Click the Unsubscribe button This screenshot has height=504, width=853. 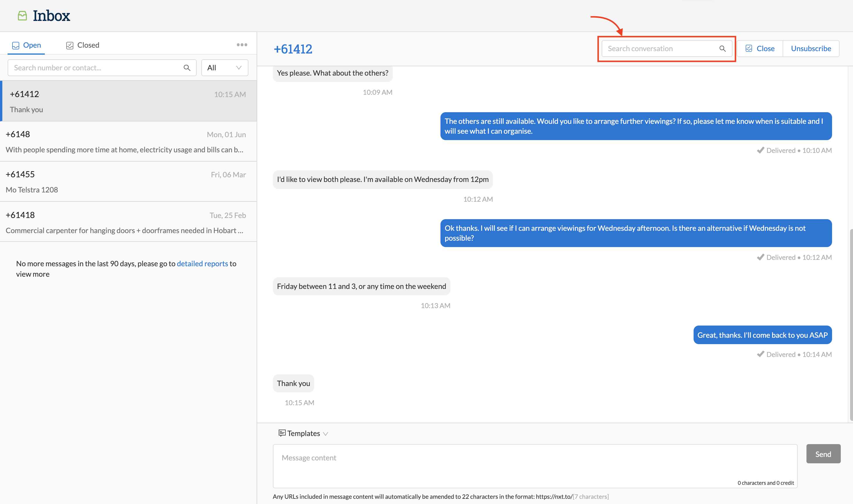(811, 49)
